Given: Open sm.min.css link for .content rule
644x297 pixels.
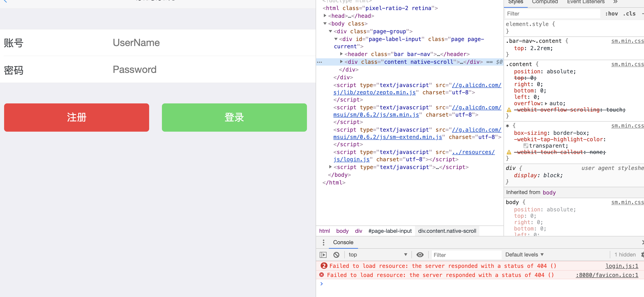Looking at the screenshot, I should (628, 64).
